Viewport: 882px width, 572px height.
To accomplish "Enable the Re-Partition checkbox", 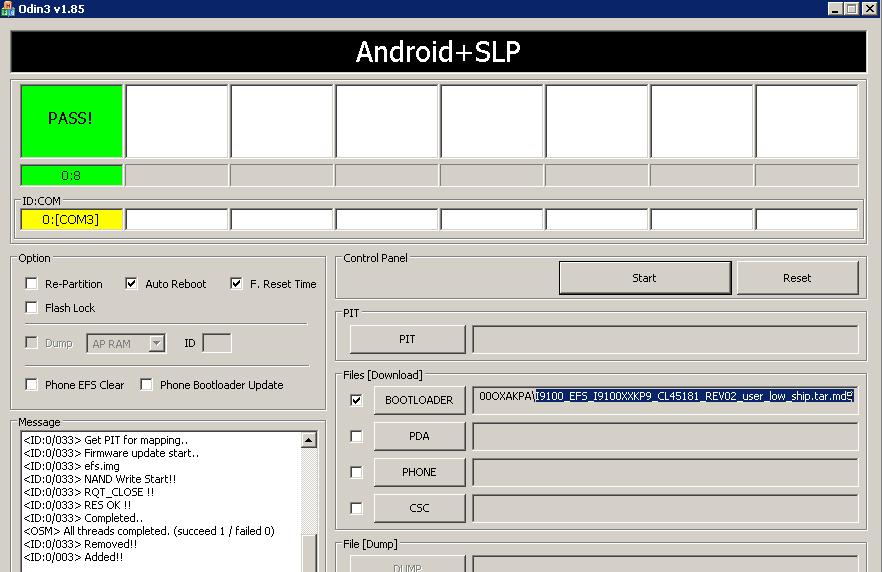I will (x=32, y=283).
